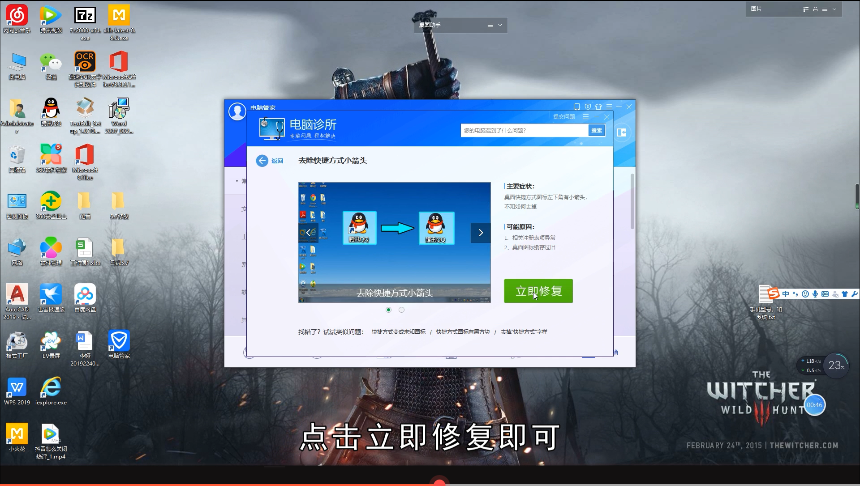
Task: Click the red playhead on video progress bar
Action: pos(439,482)
